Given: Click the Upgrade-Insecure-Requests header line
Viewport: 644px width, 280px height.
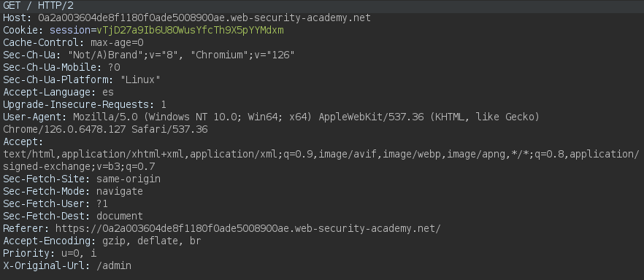Looking at the screenshot, I should coord(85,104).
